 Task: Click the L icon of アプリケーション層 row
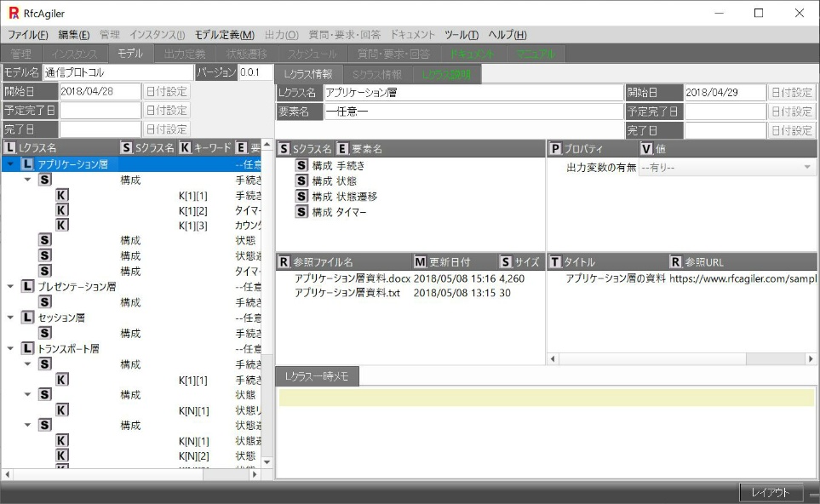coord(28,164)
